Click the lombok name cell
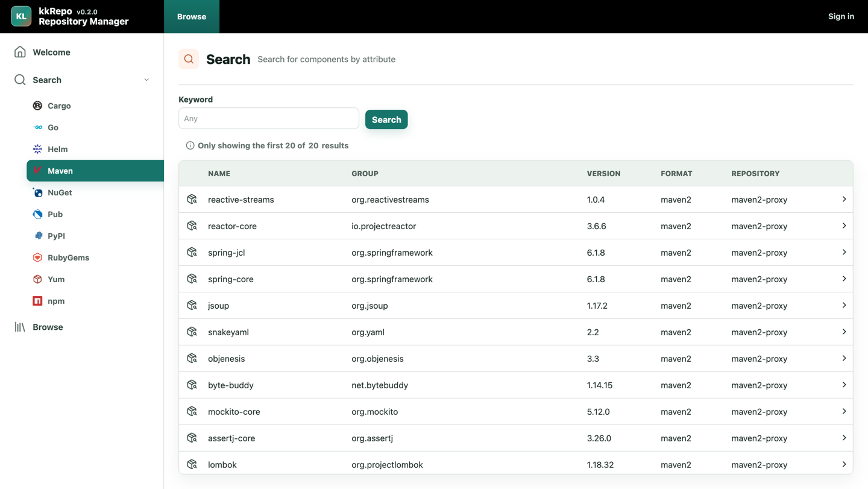Image resolution: width=868 pixels, height=489 pixels. pyautogui.click(x=222, y=464)
